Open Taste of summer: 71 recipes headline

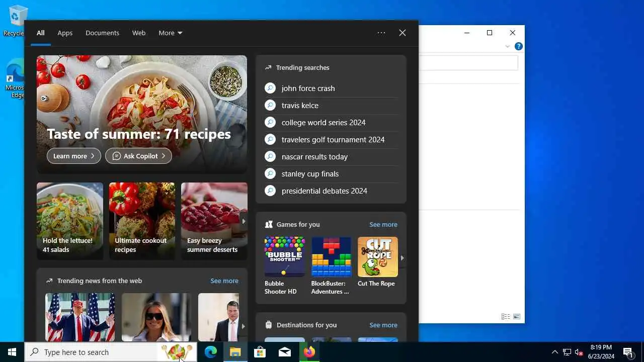coord(139,134)
